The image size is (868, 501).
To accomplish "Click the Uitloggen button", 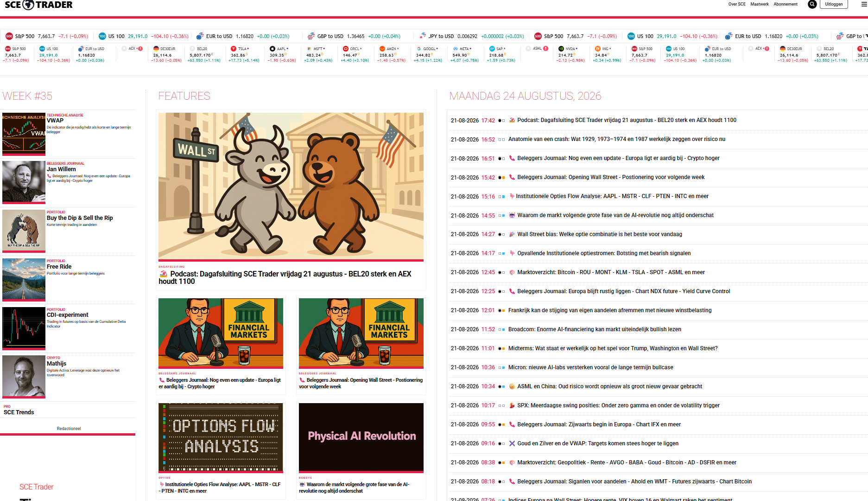I will pyautogui.click(x=834, y=4).
